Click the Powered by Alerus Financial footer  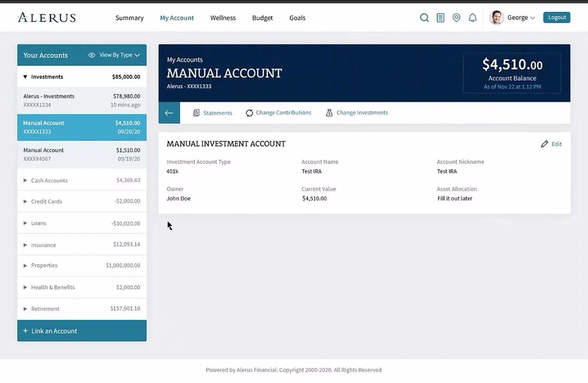coord(294,370)
